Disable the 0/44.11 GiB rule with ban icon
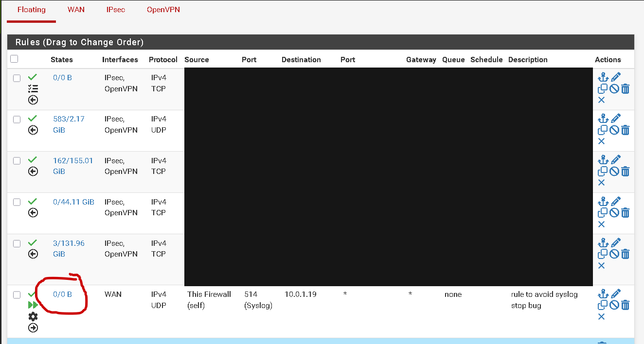The width and height of the screenshot is (644, 344). point(614,213)
